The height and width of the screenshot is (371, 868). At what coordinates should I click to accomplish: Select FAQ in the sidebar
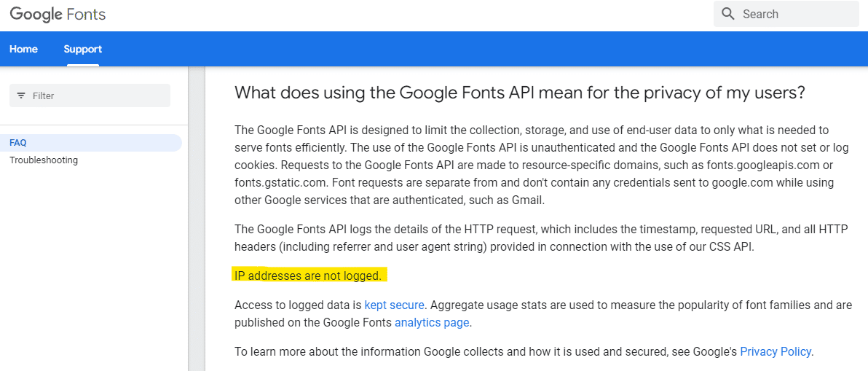click(91, 143)
